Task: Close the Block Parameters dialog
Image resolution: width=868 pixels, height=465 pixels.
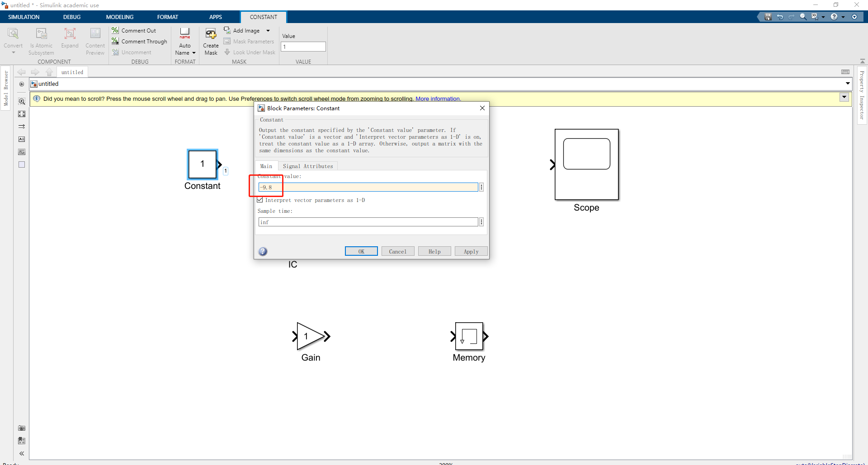Action: 482,108
